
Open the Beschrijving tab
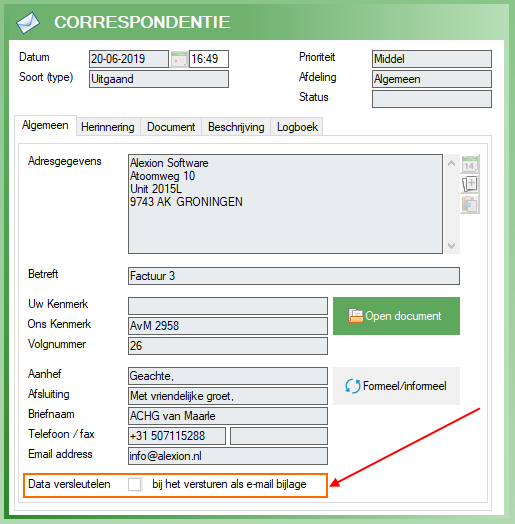(x=236, y=127)
